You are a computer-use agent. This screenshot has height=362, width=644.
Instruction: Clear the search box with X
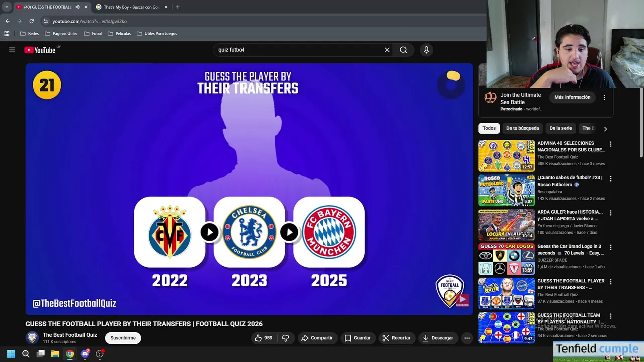(387, 50)
